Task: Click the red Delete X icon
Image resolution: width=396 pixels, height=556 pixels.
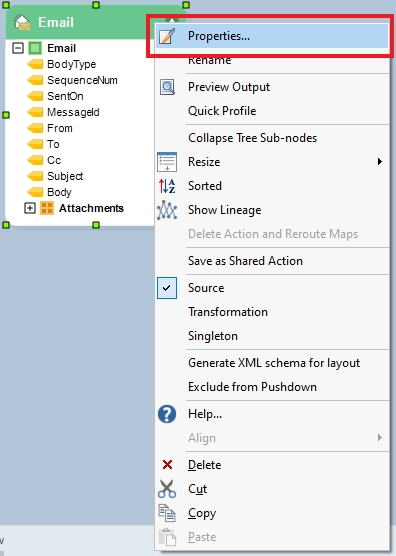Action: 167,465
